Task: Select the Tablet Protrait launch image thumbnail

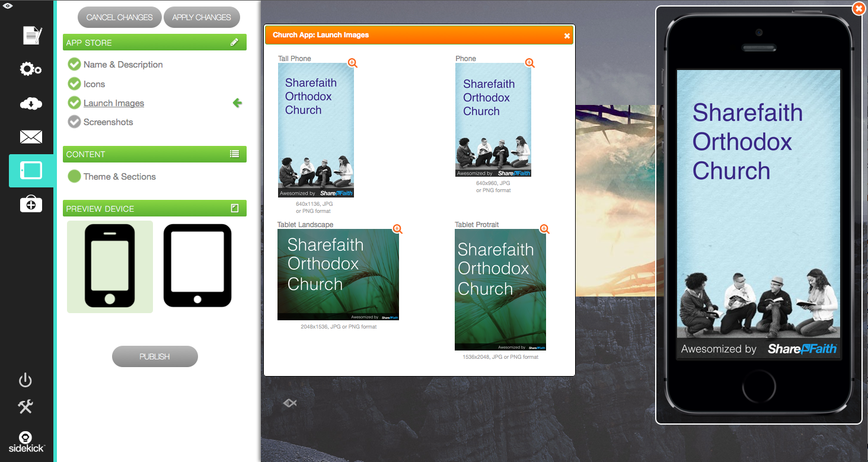Action: click(x=500, y=290)
